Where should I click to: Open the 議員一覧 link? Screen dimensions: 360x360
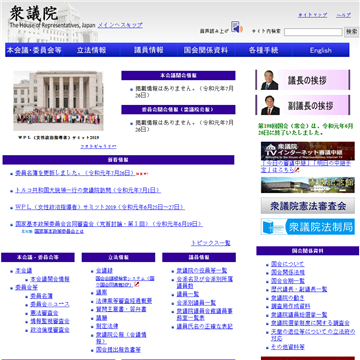click(x=188, y=294)
